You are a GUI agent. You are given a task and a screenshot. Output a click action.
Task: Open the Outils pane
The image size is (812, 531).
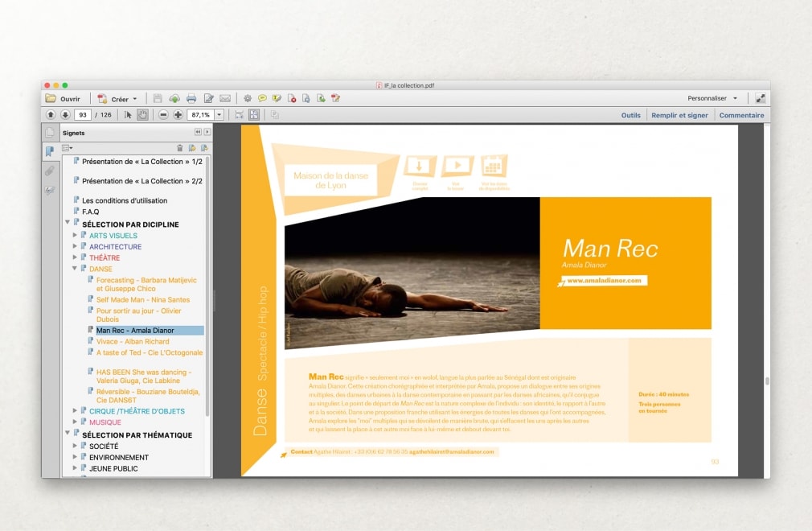point(630,115)
